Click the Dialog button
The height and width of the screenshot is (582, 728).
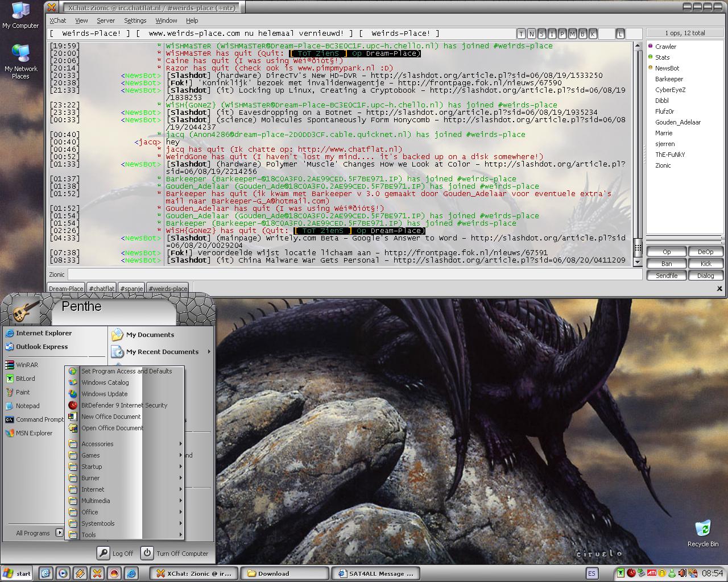(706, 276)
